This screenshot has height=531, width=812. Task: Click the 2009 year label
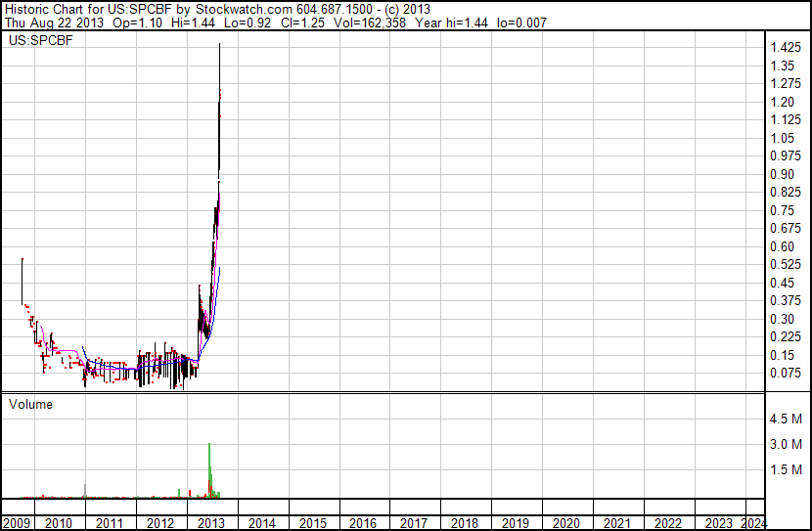click(x=17, y=523)
